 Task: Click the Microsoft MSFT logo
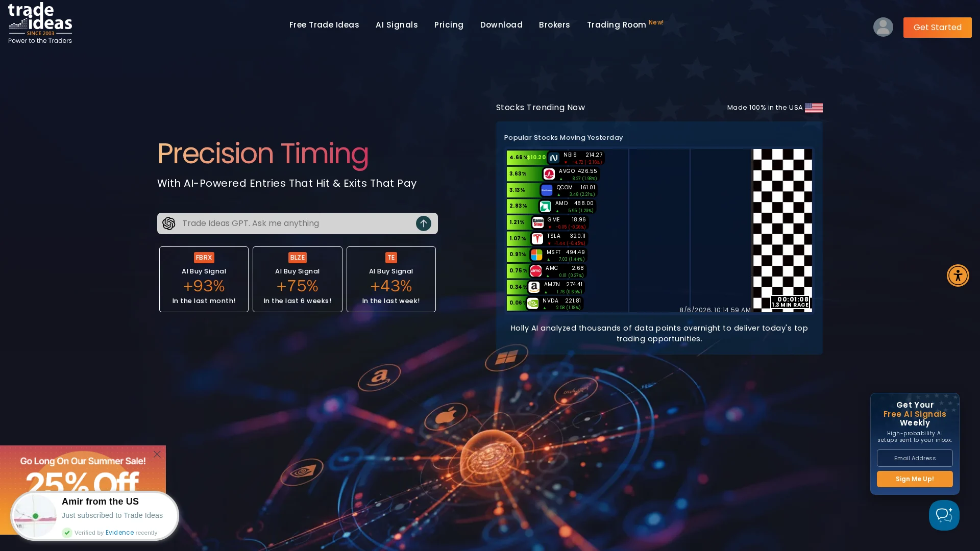536,255
